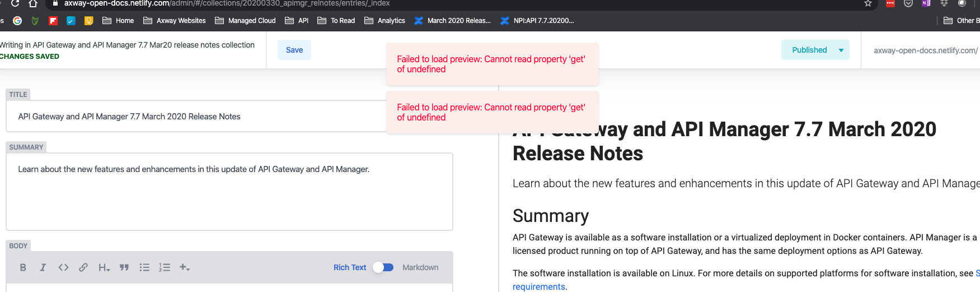Insert a link via the chain icon
The image size is (980, 292).
click(x=83, y=267)
